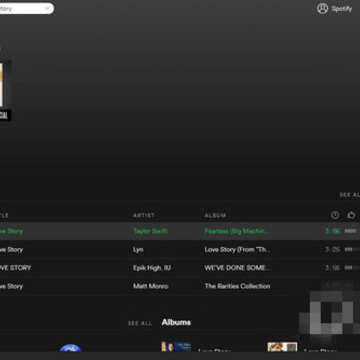
Task: Click the Albums section heading
Action: coord(176,322)
